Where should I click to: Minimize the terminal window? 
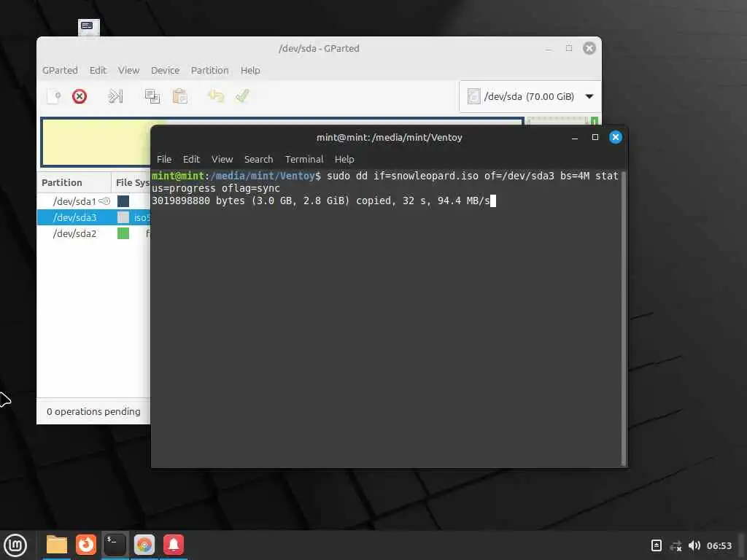[575, 138]
